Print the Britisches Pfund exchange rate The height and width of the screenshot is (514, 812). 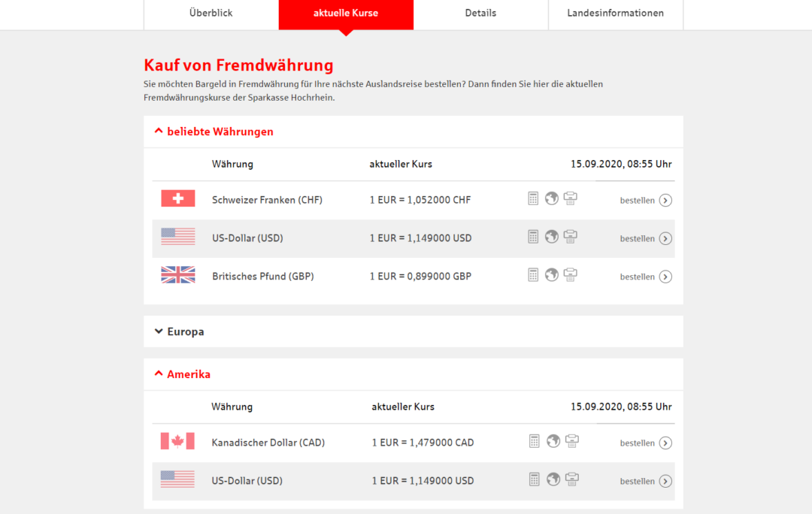[571, 274]
